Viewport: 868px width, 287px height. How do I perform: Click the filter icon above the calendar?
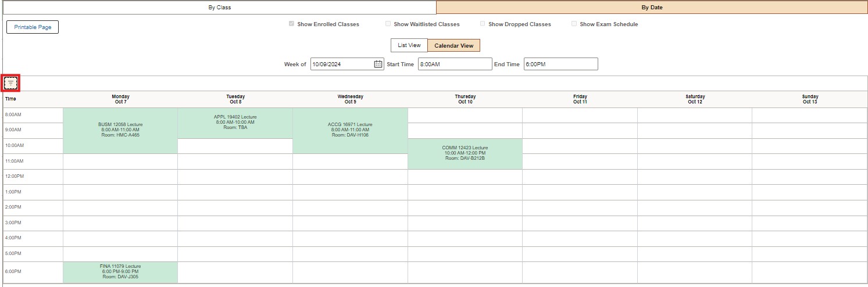click(x=10, y=83)
